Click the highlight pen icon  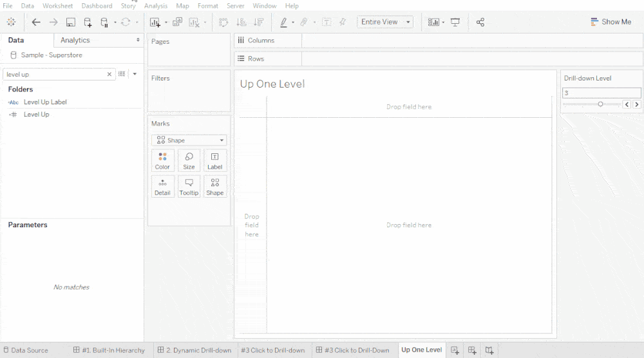pos(283,22)
